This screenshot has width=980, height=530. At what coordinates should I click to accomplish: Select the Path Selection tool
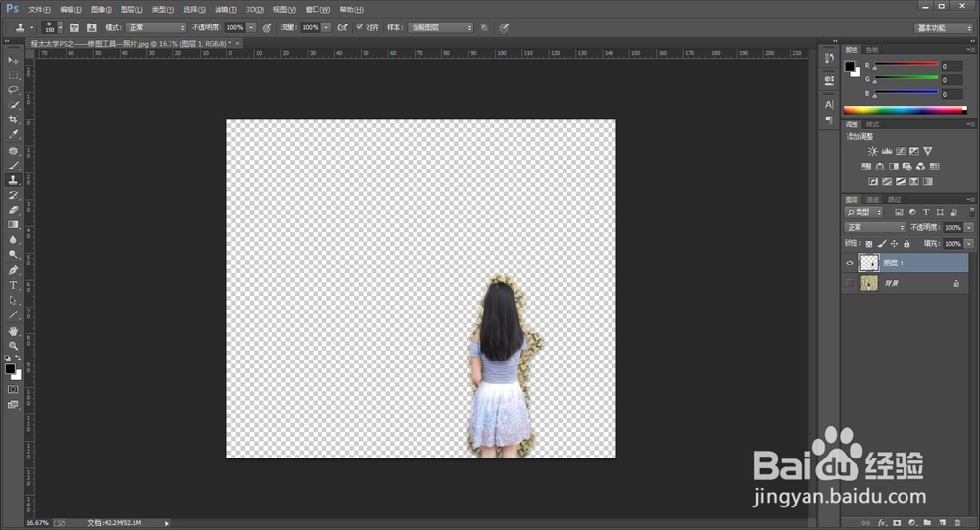13,301
